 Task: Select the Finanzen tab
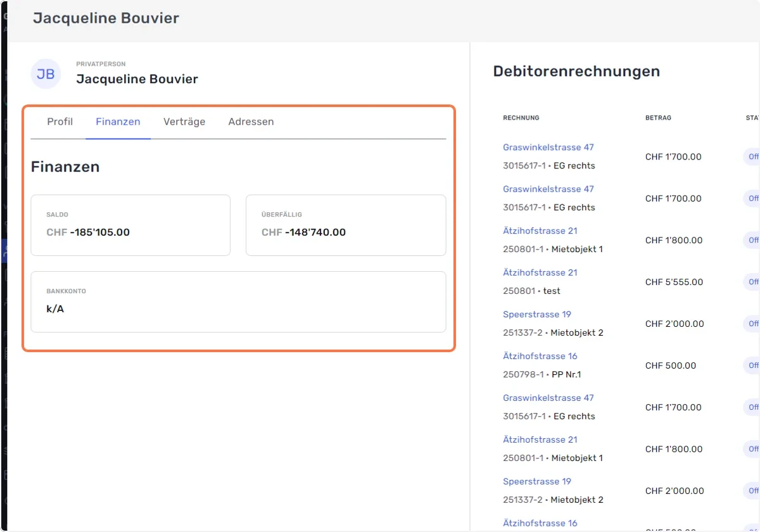118,122
